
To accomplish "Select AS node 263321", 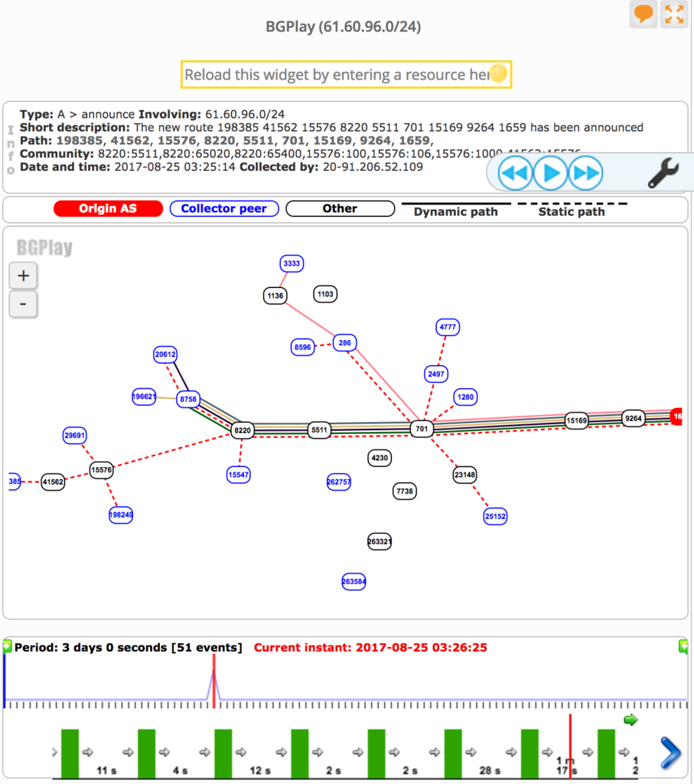I will coord(380,541).
